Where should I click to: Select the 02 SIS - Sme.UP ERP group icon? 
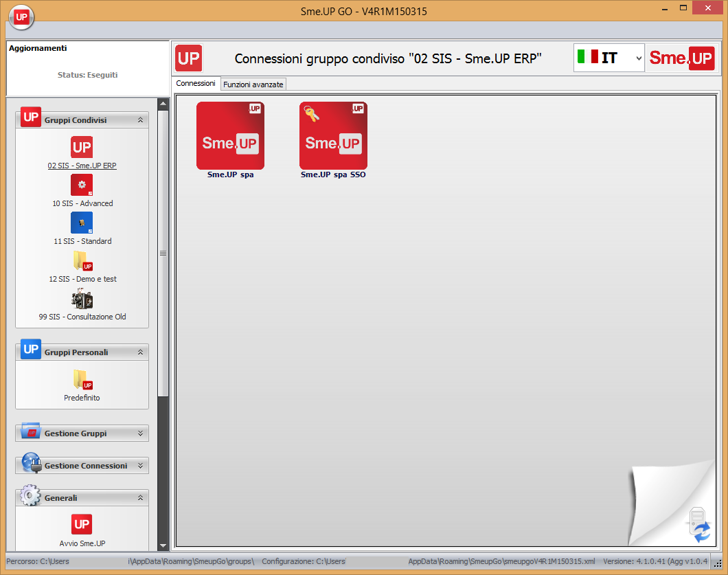click(x=82, y=147)
